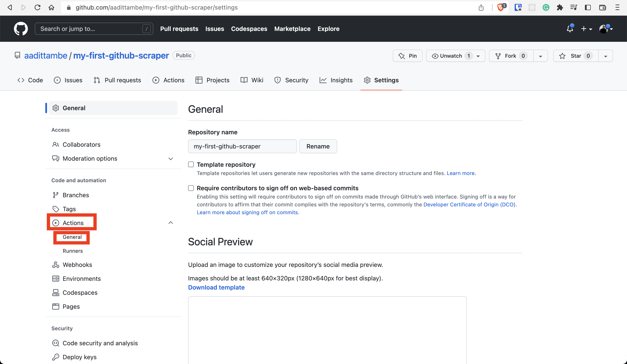627x364 pixels.
Task: Enable Require contributors to sign off checkbox
Action: click(x=191, y=188)
